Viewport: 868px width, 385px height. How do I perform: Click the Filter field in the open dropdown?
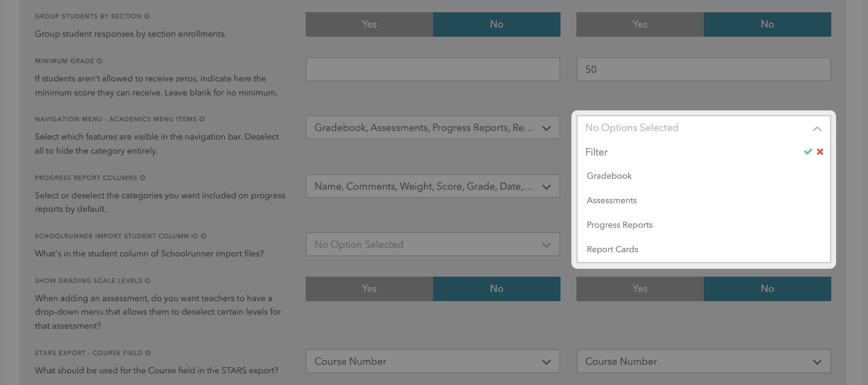pos(686,152)
